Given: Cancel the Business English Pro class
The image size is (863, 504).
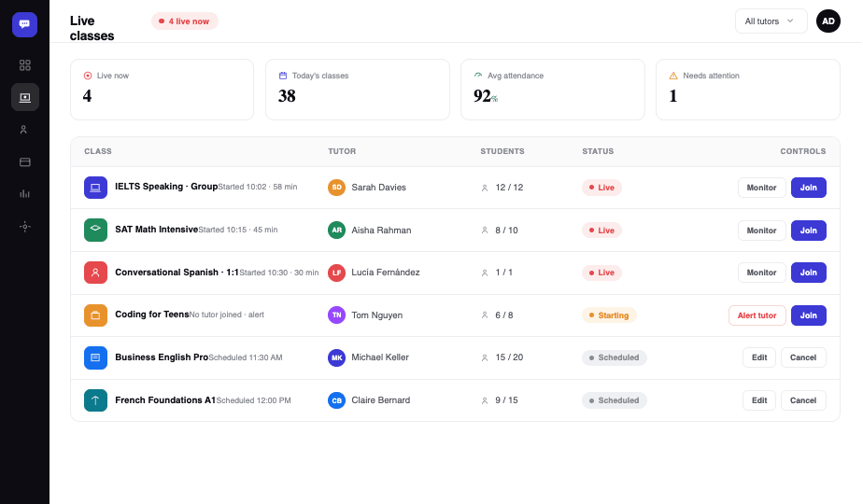Looking at the screenshot, I should (803, 357).
